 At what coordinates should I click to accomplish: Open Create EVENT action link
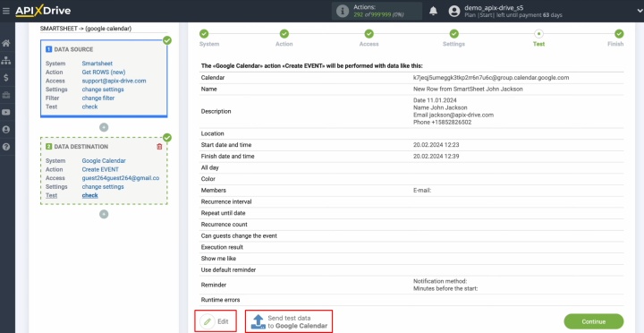point(100,169)
